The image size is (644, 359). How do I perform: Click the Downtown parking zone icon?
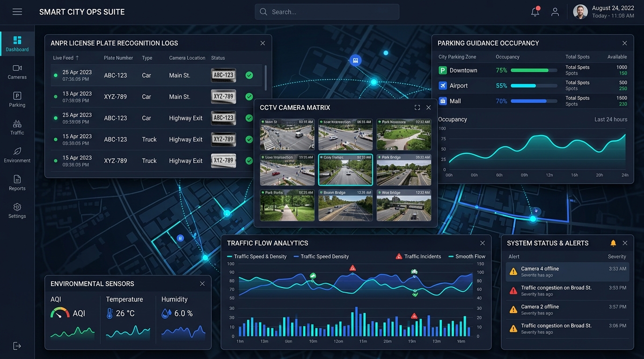click(x=443, y=70)
